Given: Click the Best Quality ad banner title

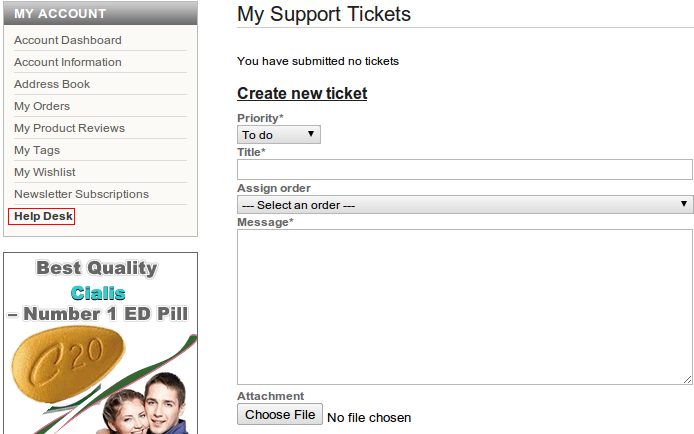Looking at the screenshot, I should coord(97,268).
